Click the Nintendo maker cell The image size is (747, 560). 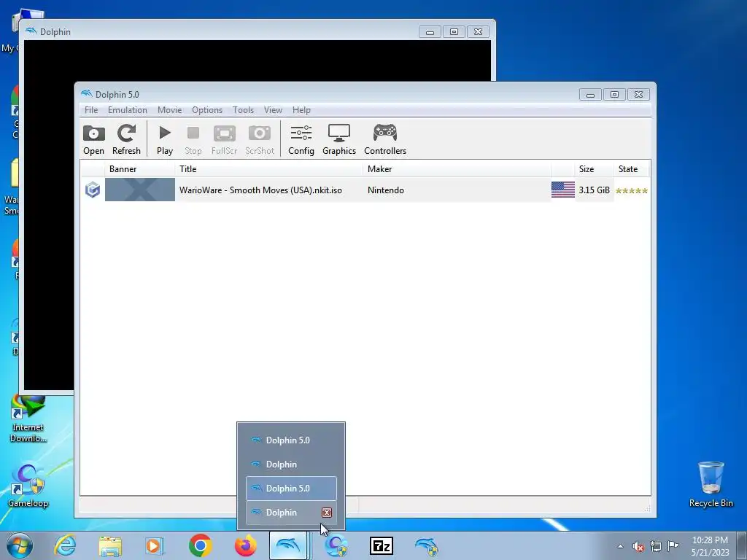(x=385, y=190)
